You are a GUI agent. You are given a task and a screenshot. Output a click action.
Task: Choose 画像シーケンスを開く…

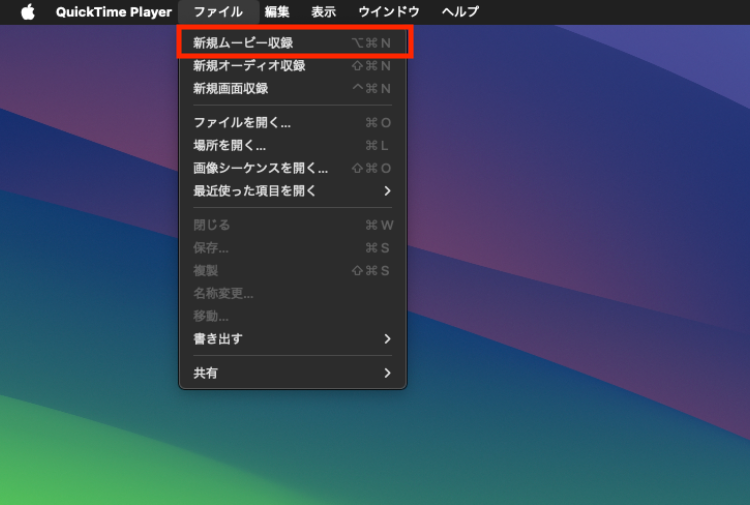[293, 168]
